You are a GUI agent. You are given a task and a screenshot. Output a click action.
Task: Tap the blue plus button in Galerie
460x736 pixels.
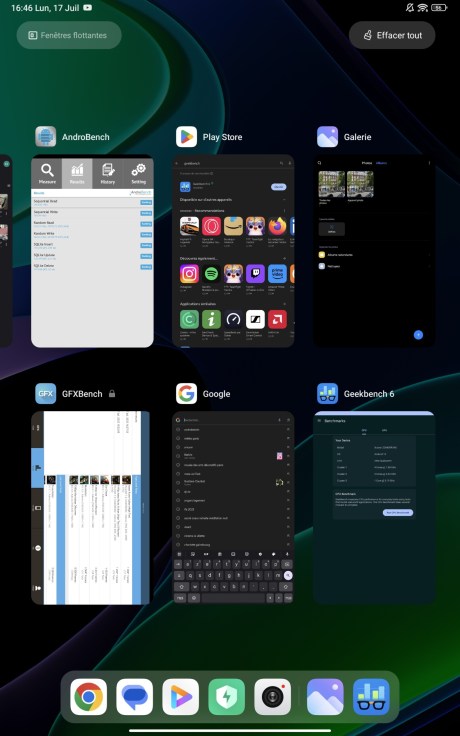click(418, 335)
